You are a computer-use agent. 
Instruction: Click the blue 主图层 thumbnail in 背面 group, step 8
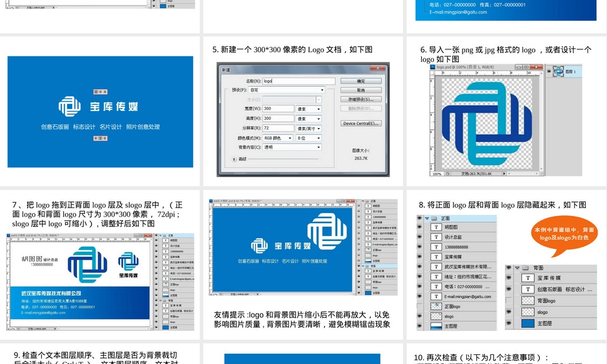point(527,323)
